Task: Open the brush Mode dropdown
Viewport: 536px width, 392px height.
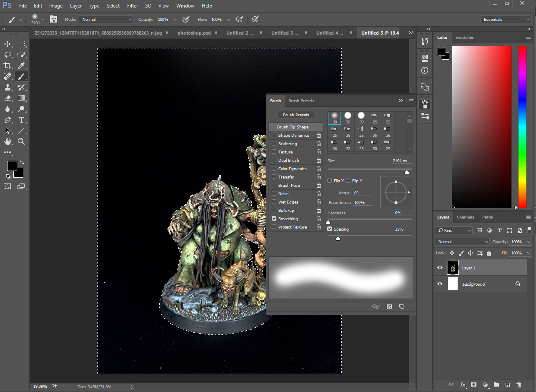Action: point(106,20)
